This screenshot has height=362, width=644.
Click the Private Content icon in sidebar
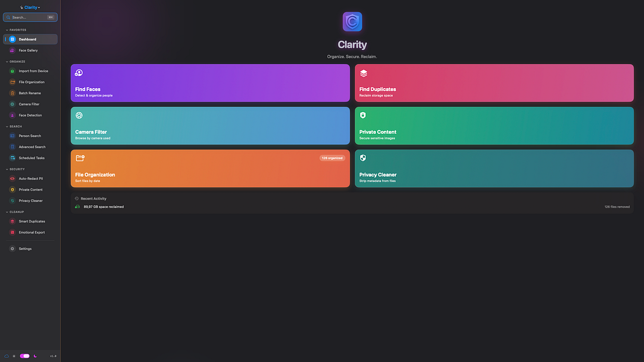click(x=12, y=189)
